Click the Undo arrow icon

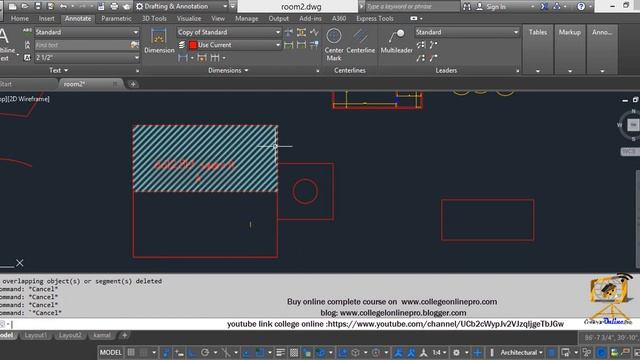(63, 6)
